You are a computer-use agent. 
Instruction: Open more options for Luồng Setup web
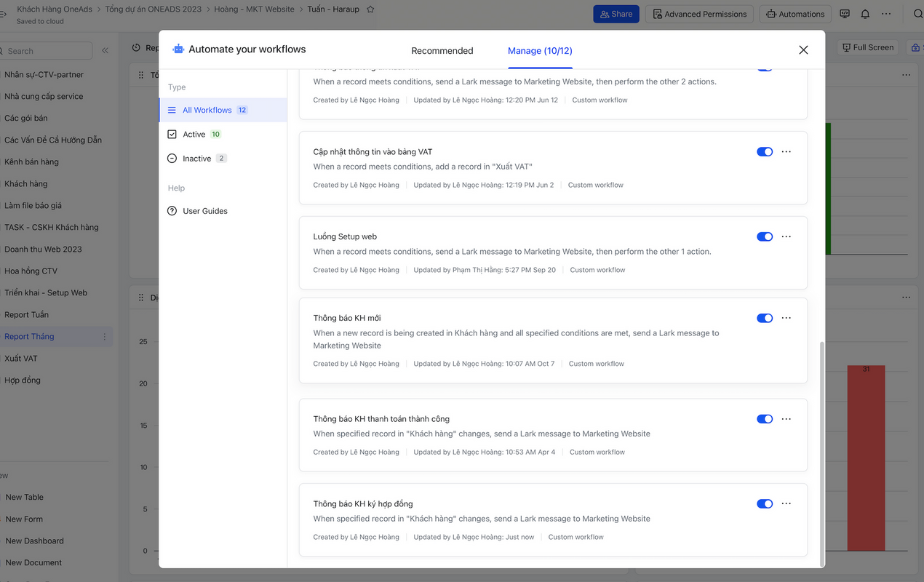(786, 237)
